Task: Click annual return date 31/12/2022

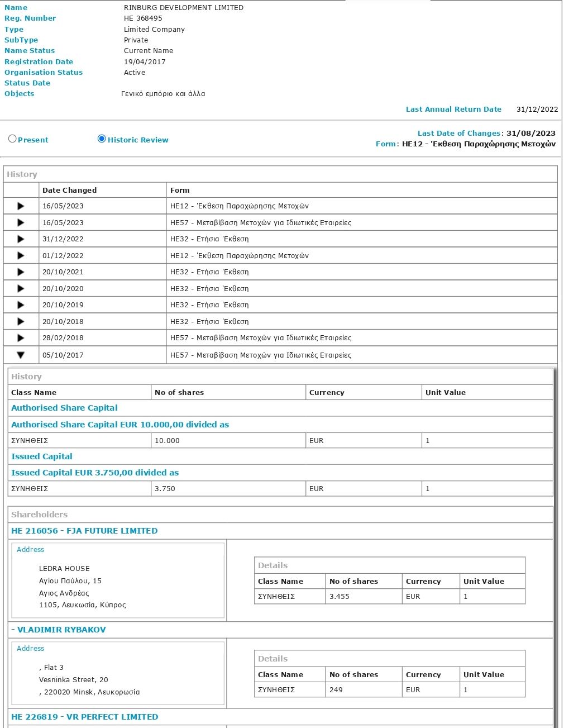Action: (537, 110)
